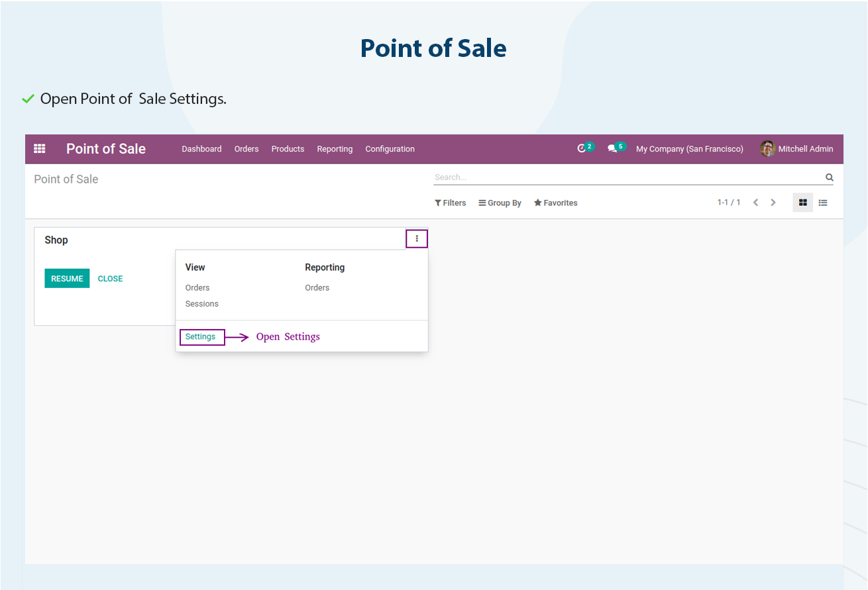Screen dimensions: 868x590
Task: Switch to list view icon
Action: pyautogui.click(x=822, y=203)
